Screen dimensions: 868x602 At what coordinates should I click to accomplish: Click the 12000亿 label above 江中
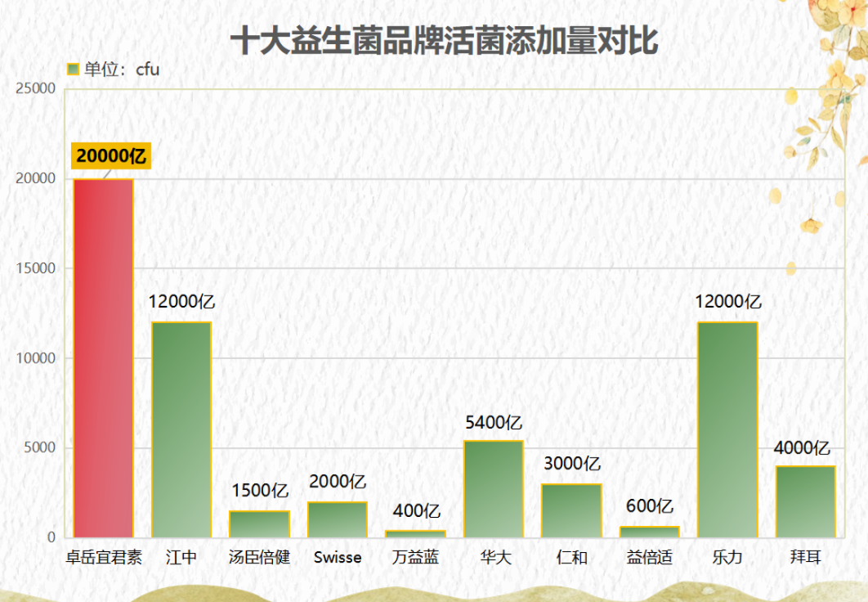181,302
